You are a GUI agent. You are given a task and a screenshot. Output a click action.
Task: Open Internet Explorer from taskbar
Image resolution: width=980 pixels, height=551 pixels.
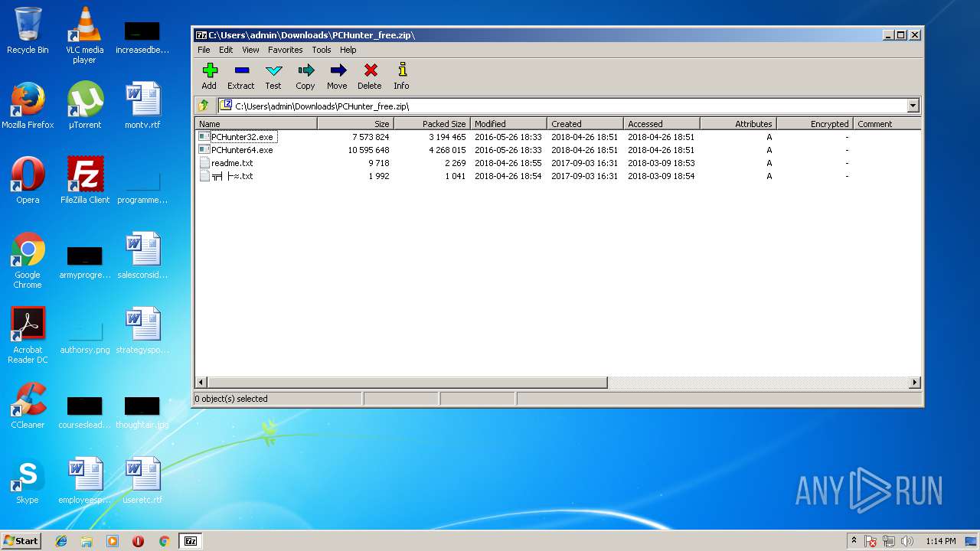(61, 541)
